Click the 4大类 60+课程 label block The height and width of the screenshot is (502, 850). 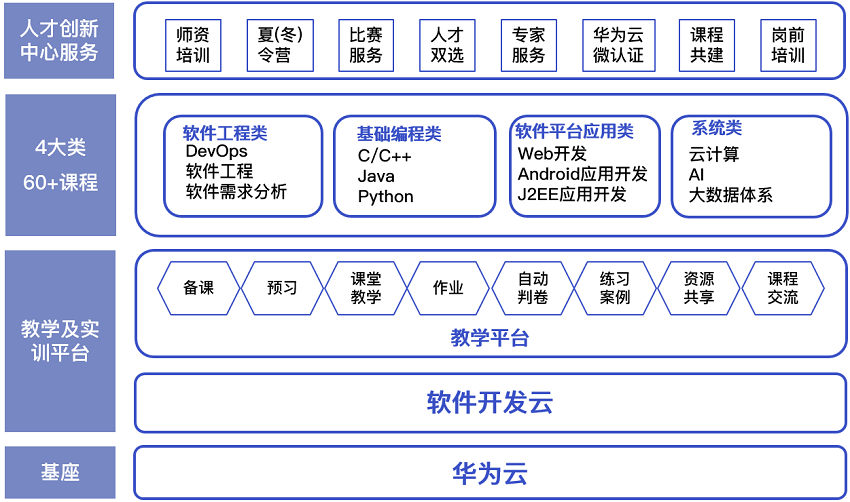[x=61, y=165]
